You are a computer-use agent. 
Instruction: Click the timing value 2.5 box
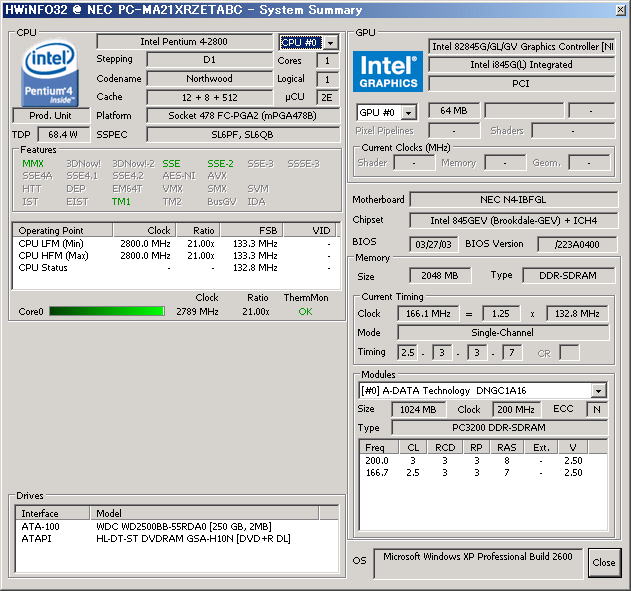coord(407,353)
